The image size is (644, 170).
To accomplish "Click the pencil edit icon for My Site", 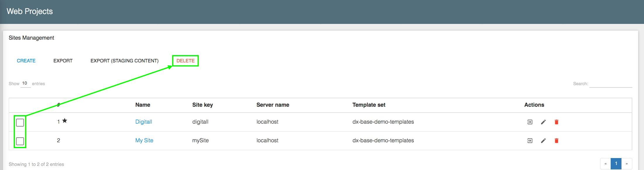I will pos(543,141).
